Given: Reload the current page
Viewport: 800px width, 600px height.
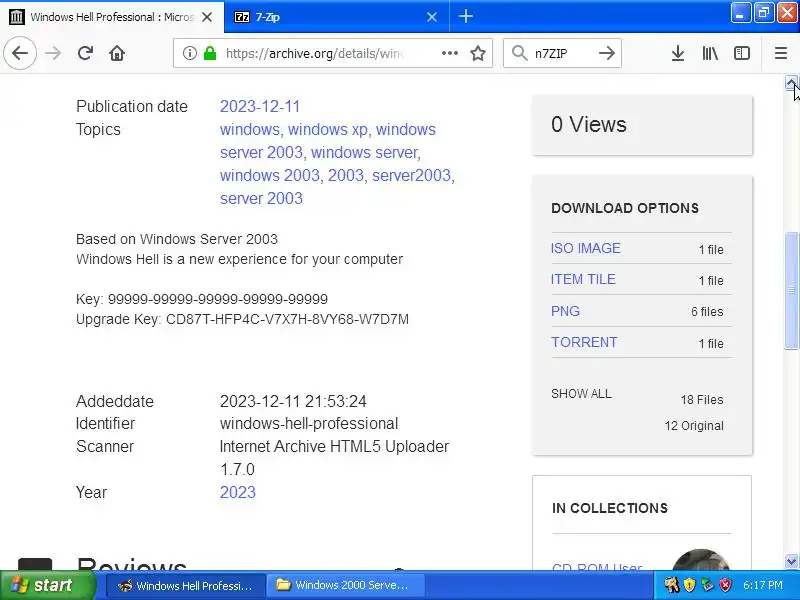Looking at the screenshot, I should click(x=85, y=53).
